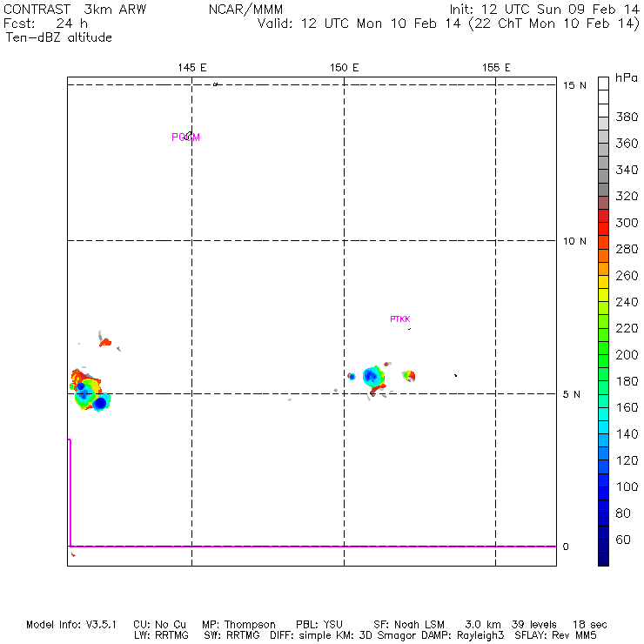Click the 'Ten-dBZ altitude' label

(x=58, y=37)
